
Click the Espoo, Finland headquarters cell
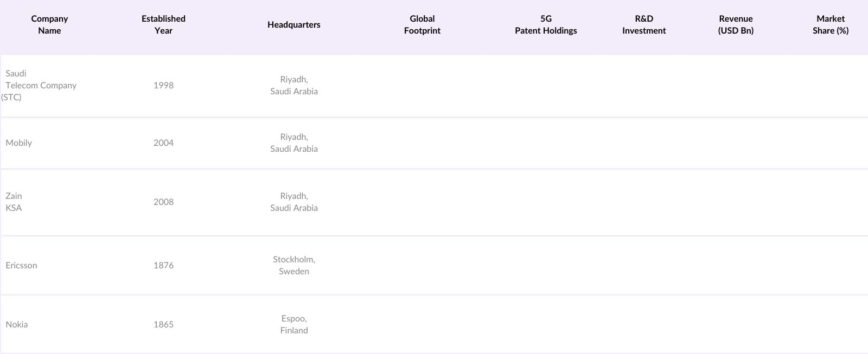coord(294,325)
